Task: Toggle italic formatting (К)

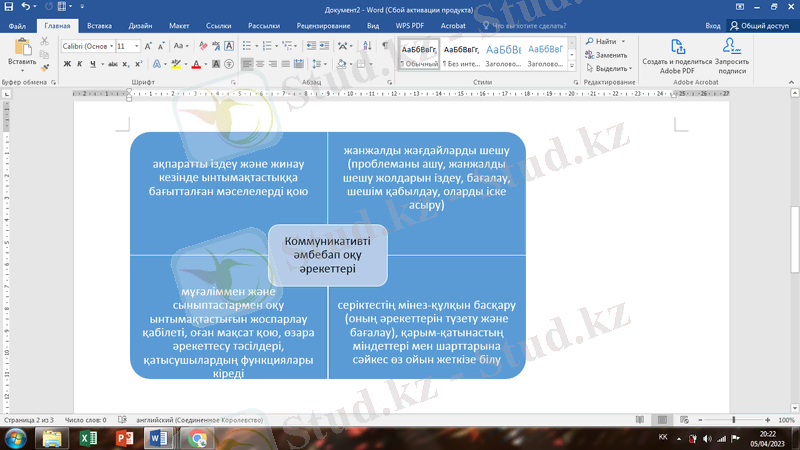Action: (79, 64)
